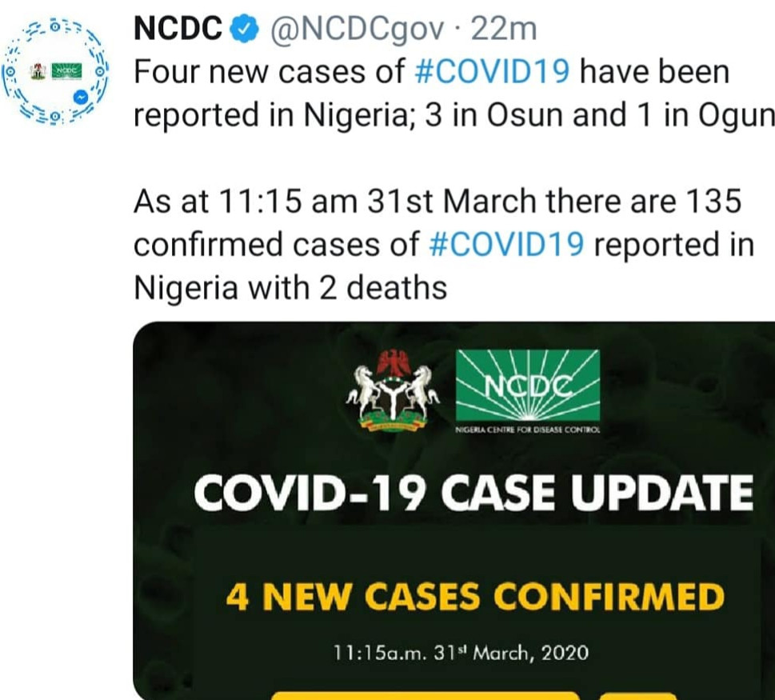This screenshot has height=700, width=775.
Task: Click 'Nigeria Centre for Disease Control' caption
Action: [x=527, y=430]
